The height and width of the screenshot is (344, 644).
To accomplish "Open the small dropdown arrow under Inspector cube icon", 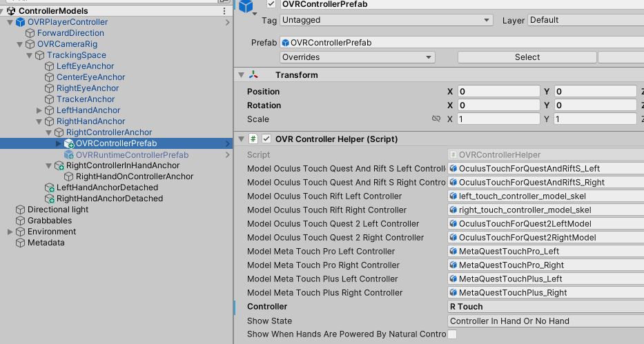I will tap(255, 14).
